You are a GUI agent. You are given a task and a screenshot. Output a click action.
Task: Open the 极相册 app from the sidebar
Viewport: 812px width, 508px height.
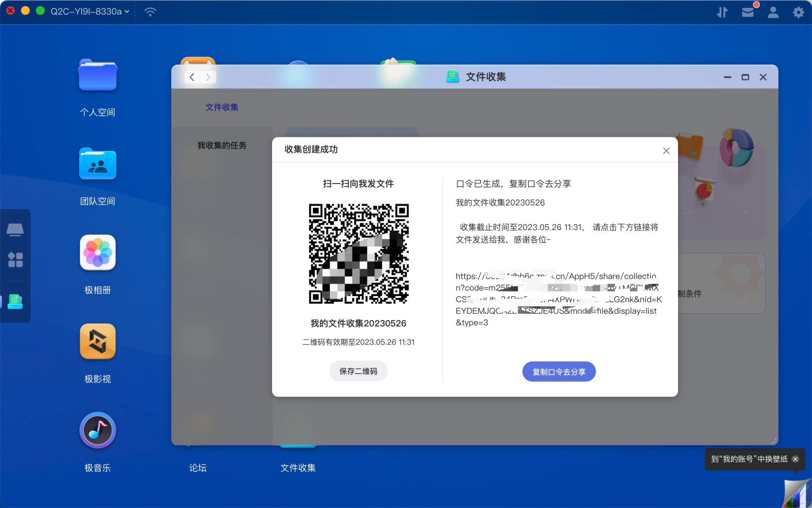tap(98, 253)
